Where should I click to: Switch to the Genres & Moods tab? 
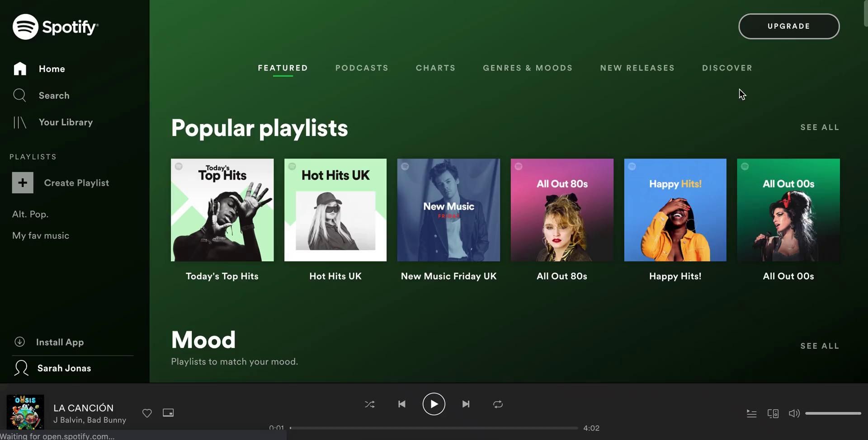[x=528, y=68]
